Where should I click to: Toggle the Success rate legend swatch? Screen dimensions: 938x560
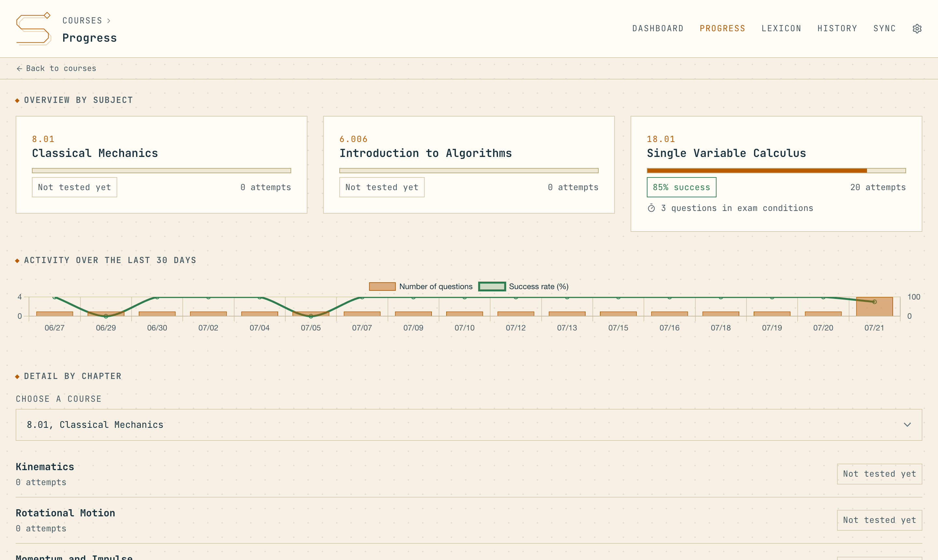point(492,287)
